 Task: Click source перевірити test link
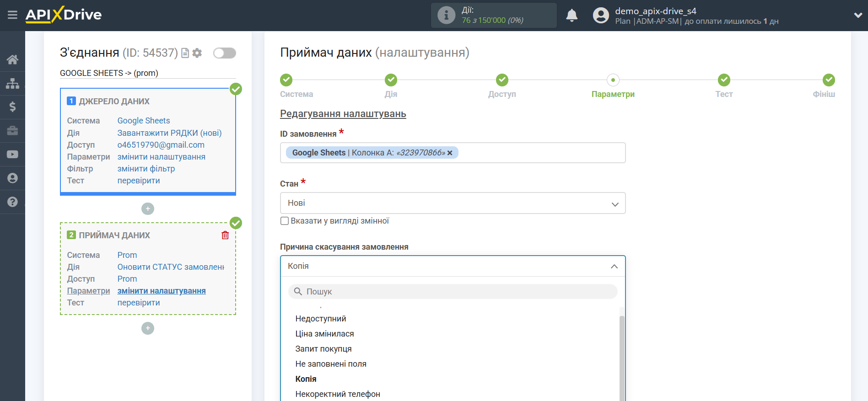click(x=139, y=181)
